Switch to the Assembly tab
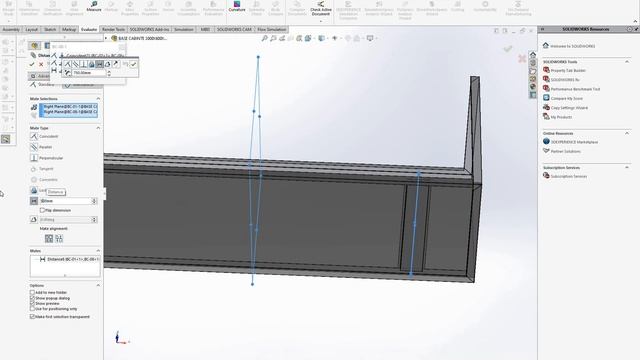 (x=11, y=29)
